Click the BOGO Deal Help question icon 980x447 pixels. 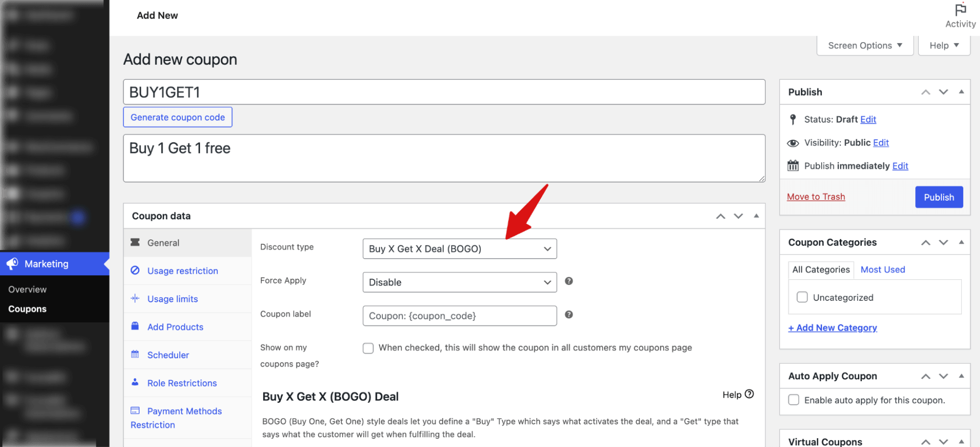pos(749,394)
